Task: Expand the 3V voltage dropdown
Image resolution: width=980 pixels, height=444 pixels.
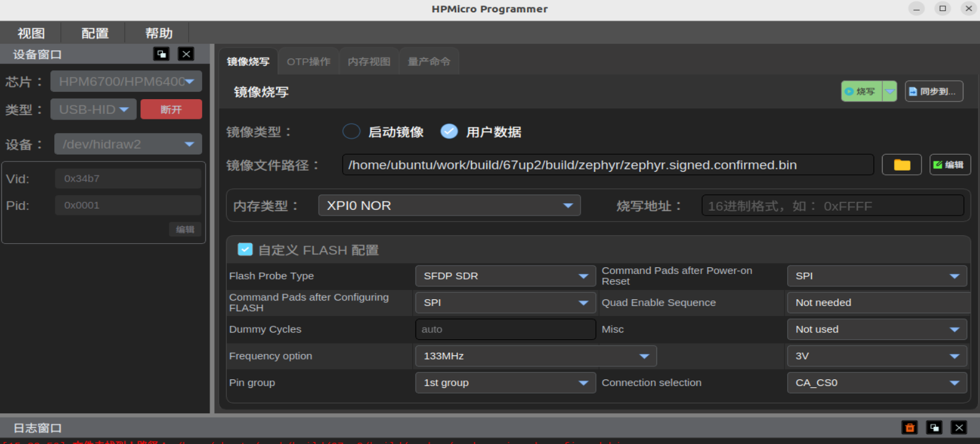Action: click(877, 356)
